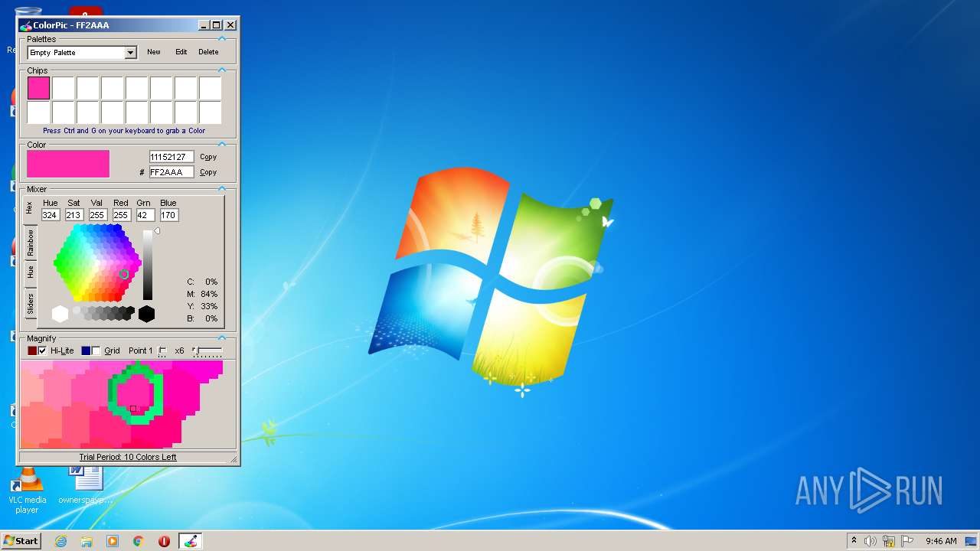Select the pink chip in the first slot
The width and height of the screenshot is (980, 551).
click(38, 88)
